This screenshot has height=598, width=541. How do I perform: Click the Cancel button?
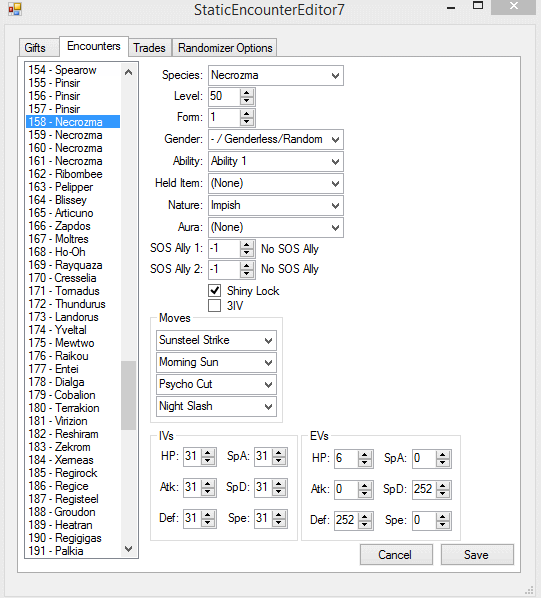[x=396, y=555]
